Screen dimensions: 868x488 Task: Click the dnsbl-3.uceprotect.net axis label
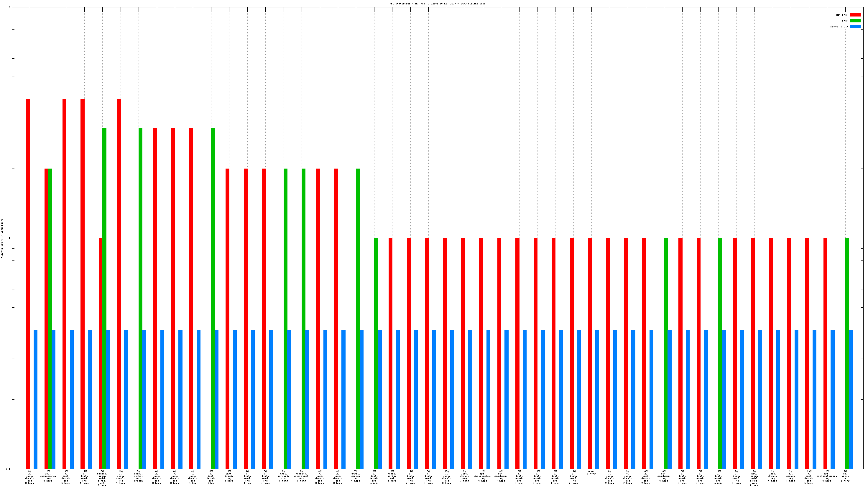point(302,476)
